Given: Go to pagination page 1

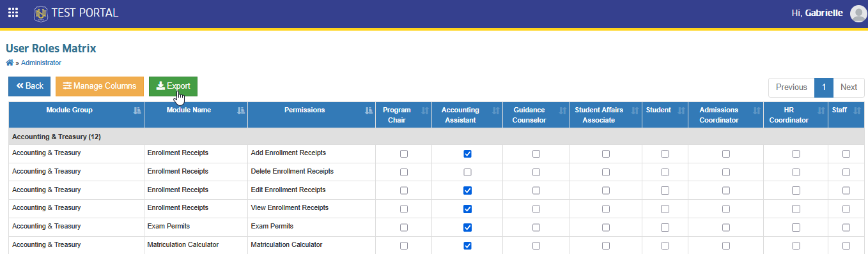Looking at the screenshot, I should point(824,87).
